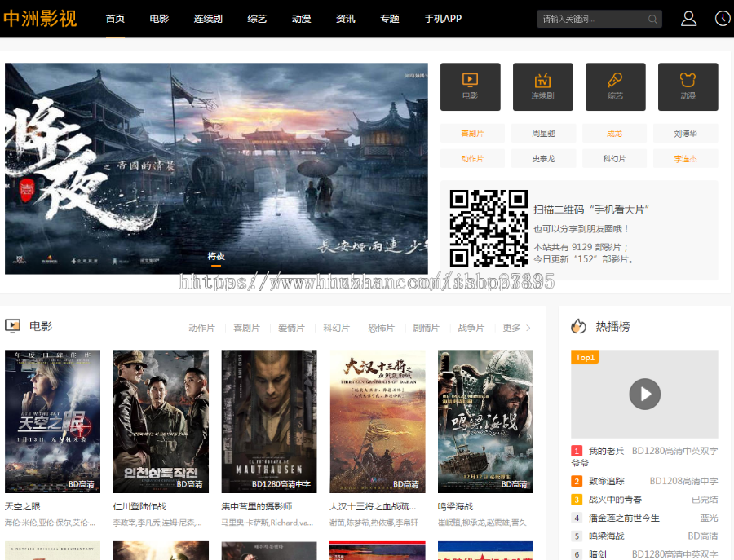Select the 成龙 tag button
734x560 pixels.
615,134
